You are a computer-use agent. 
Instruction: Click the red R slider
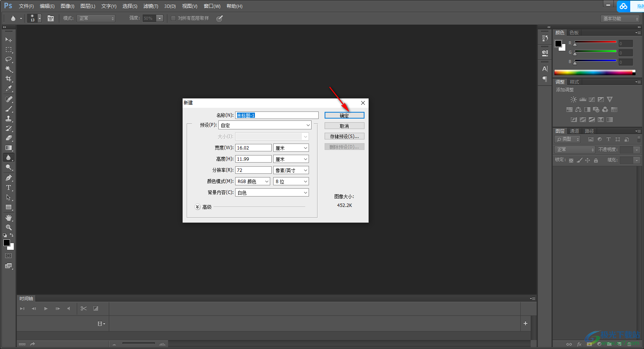[596, 42]
